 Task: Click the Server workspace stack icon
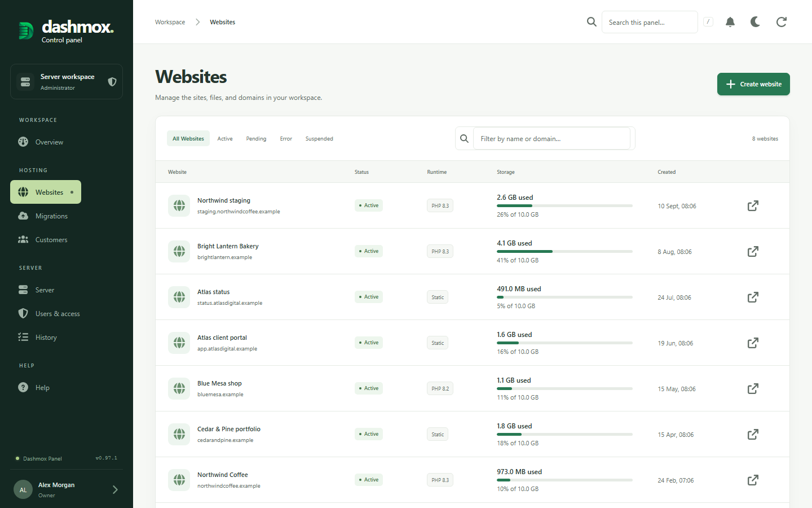pos(25,82)
